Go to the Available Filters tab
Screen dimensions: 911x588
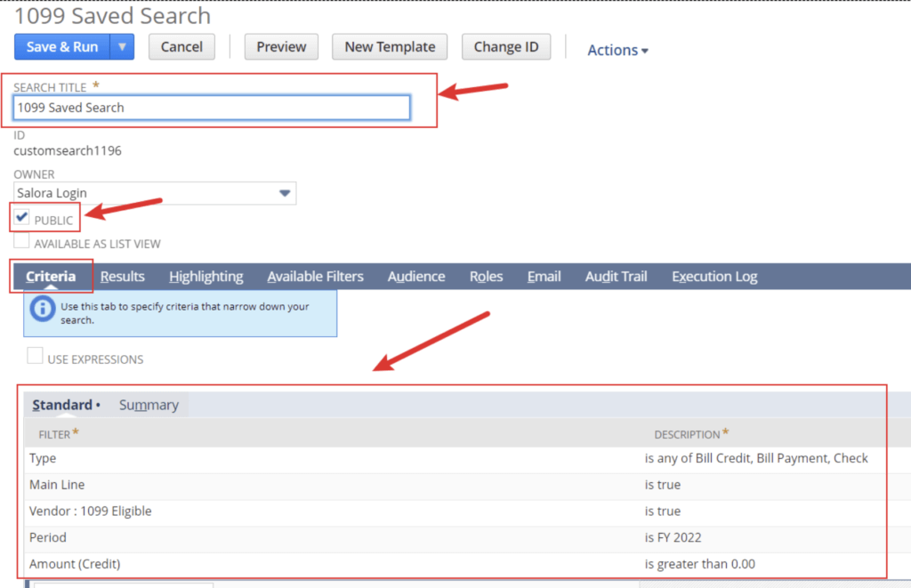pyautogui.click(x=315, y=277)
